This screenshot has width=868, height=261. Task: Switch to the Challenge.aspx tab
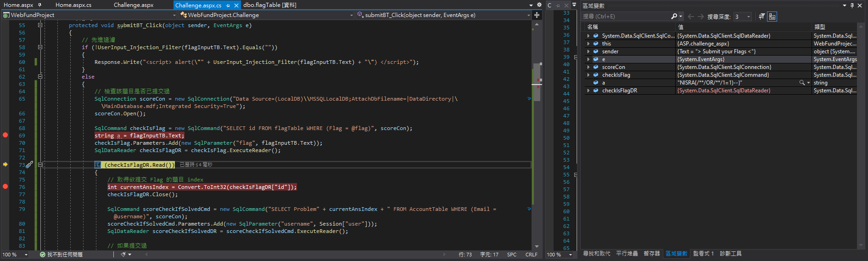point(134,5)
